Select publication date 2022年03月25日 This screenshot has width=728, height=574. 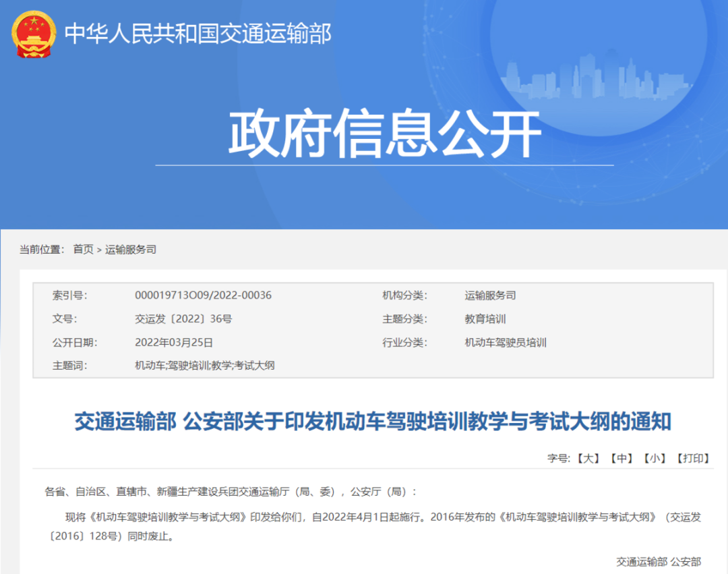174,343
